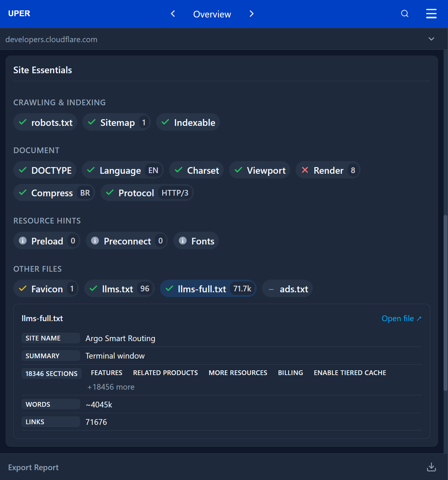Click the +18456 more link
This screenshot has width=448, height=480.
(x=111, y=387)
